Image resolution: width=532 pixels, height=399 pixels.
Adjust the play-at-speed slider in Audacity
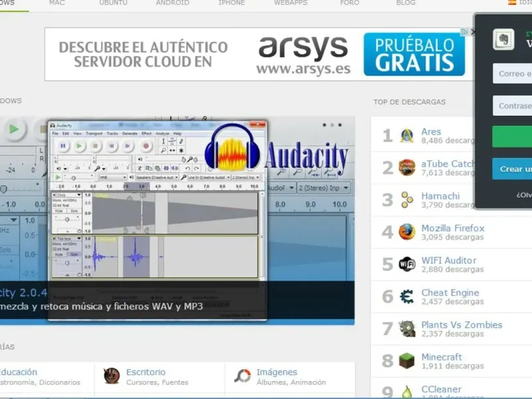[78, 178]
